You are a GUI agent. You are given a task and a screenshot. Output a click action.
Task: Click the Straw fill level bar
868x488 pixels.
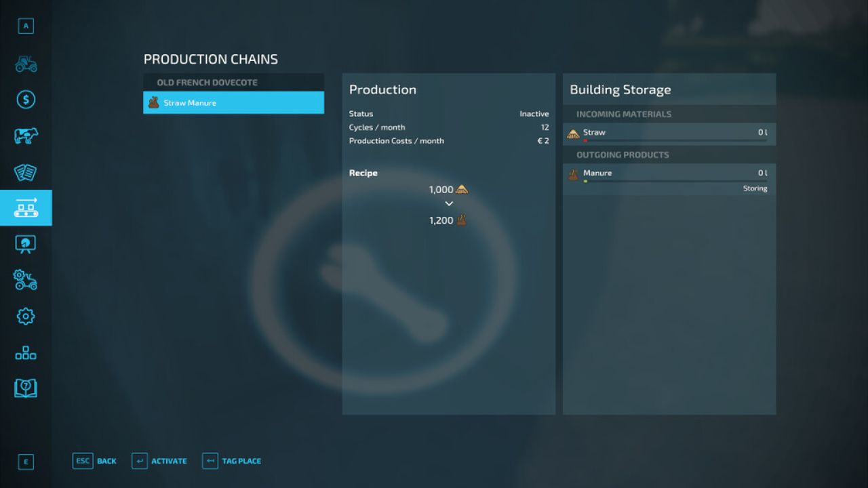pyautogui.click(x=675, y=141)
